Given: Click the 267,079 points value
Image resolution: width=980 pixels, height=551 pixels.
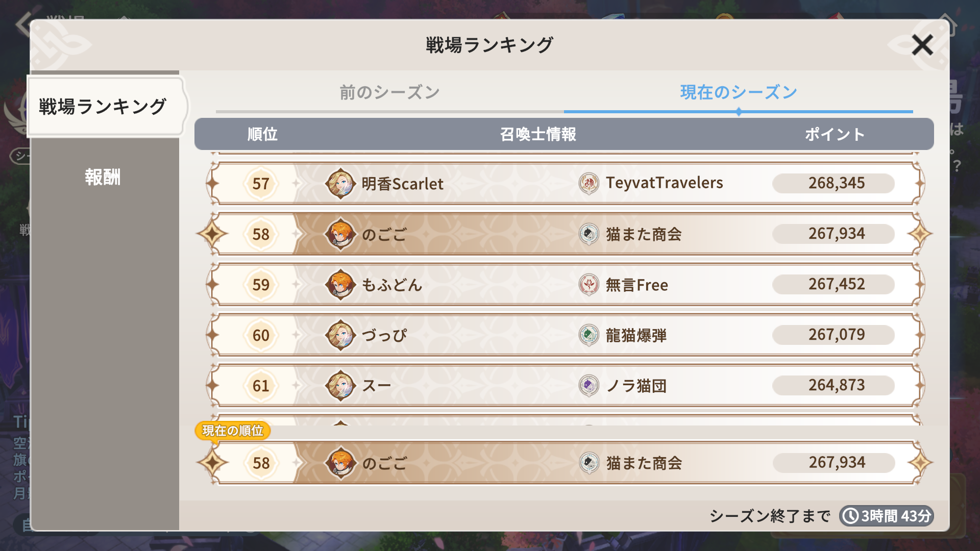Looking at the screenshot, I should coord(836,335).
